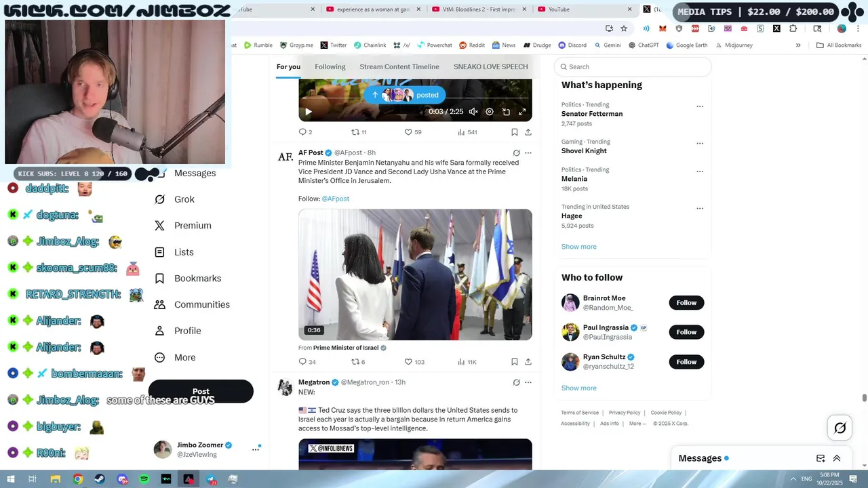Show more Who to follow suggestions
Viewport: 868px width, 488px height.
(x=578, y=388)
